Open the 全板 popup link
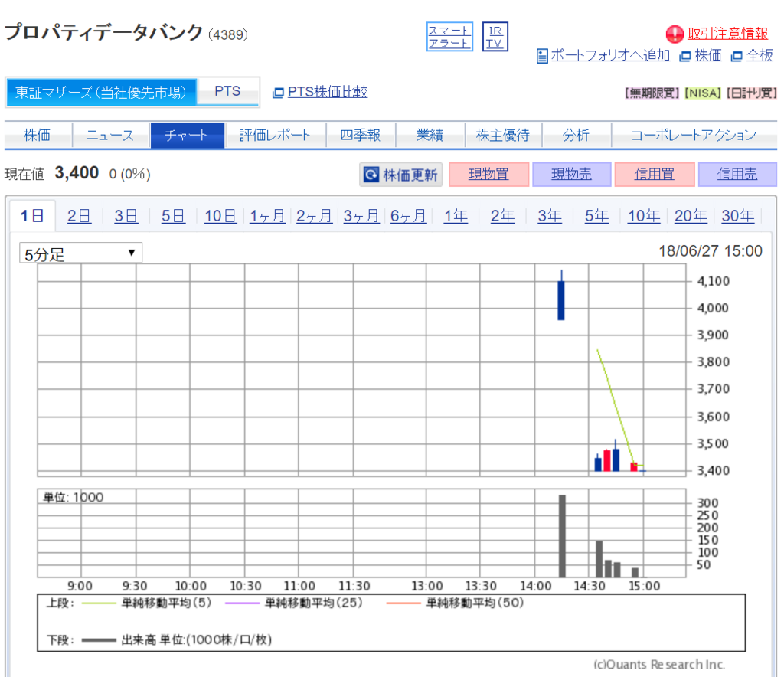 tap(759, 55)
